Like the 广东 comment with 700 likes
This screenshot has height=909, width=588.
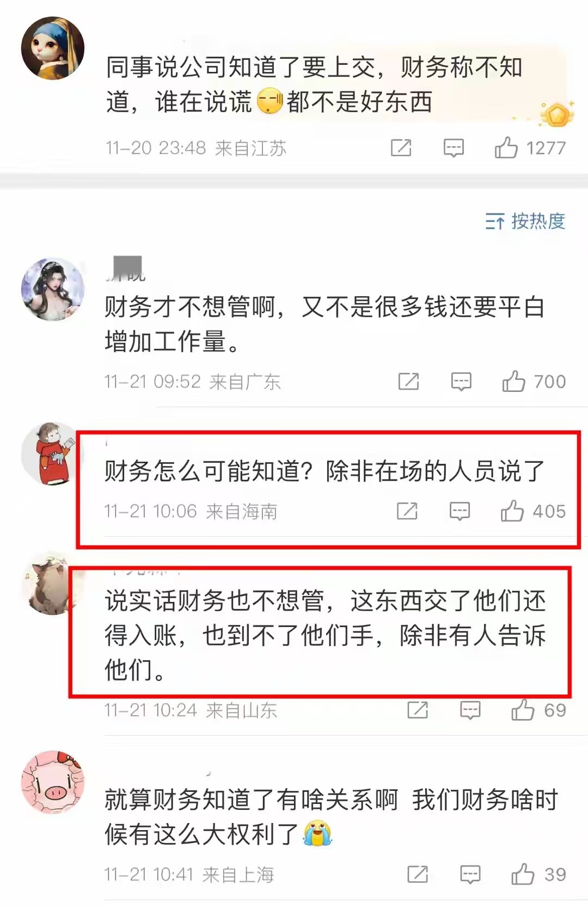pyautogui.click(x=513, y=382)
